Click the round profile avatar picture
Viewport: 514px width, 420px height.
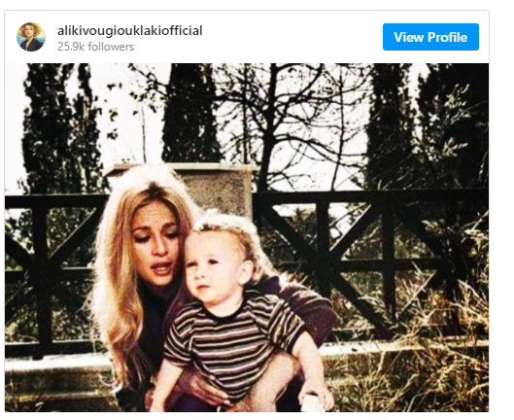(x=31, y=37)
